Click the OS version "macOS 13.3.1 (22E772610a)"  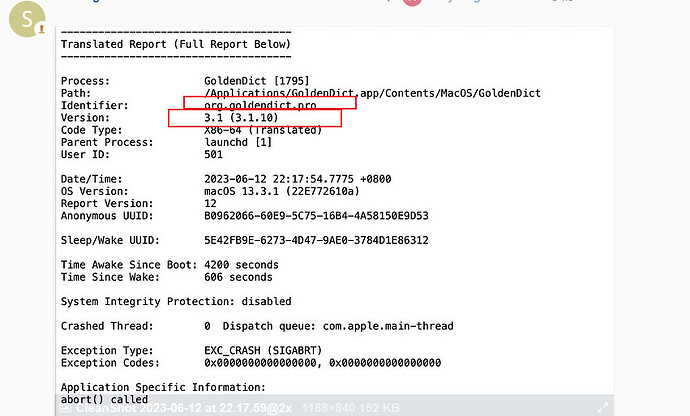pyautogui.click(x=282, y=191)
